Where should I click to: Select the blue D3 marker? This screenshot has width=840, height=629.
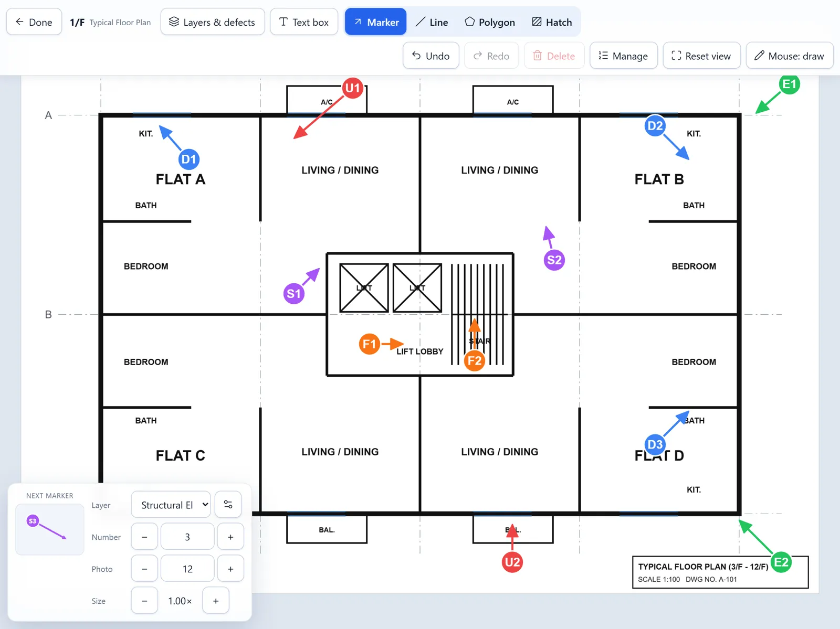coord(655,445)
